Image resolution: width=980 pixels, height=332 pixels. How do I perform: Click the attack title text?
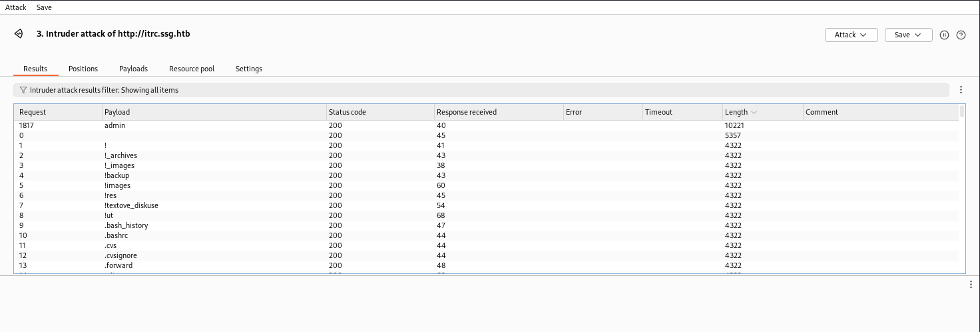113,33
